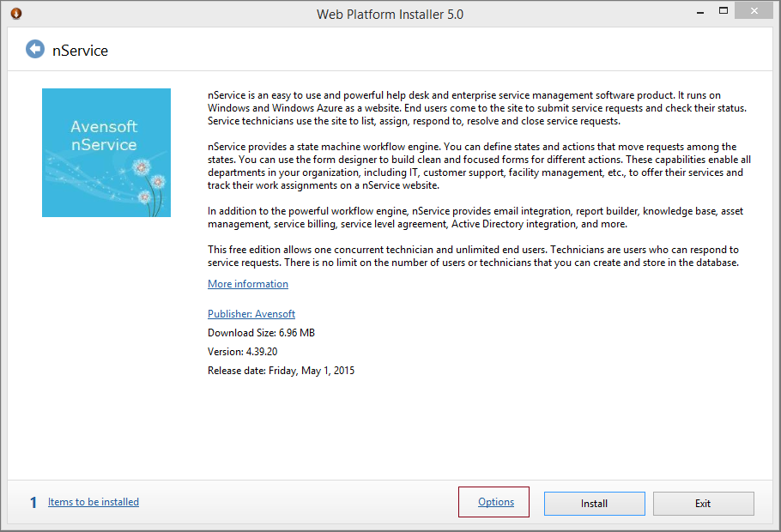781x532 pixels.
Task: Click the nService page heading
Action: pos(80,51)
